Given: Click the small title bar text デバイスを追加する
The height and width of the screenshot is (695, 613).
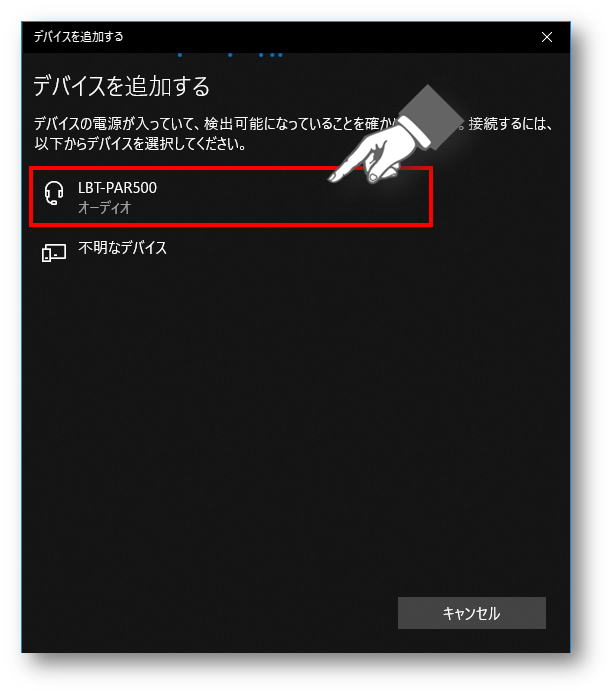Looking at the screenshot, I should pyautogui.click(x=78, y=37).
